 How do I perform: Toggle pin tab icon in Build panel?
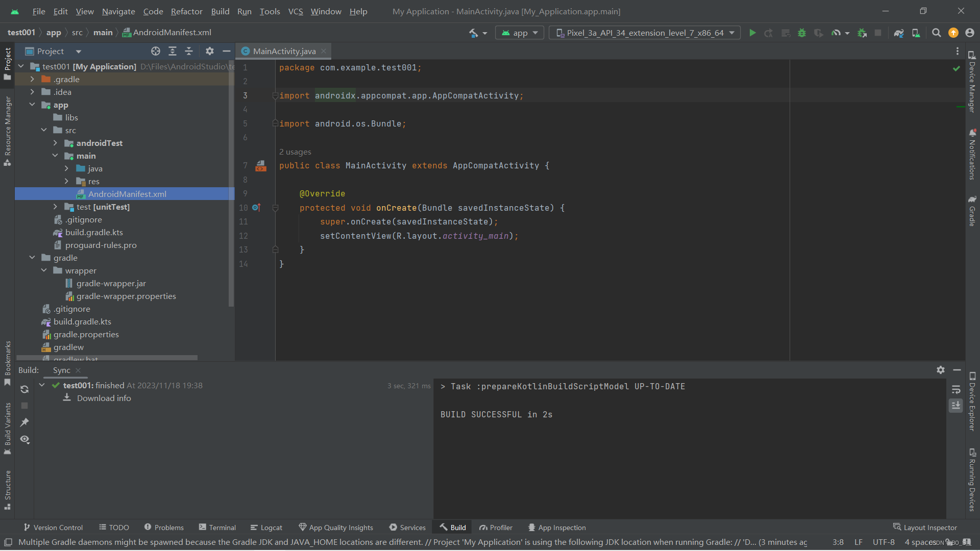tap(24, 422)
